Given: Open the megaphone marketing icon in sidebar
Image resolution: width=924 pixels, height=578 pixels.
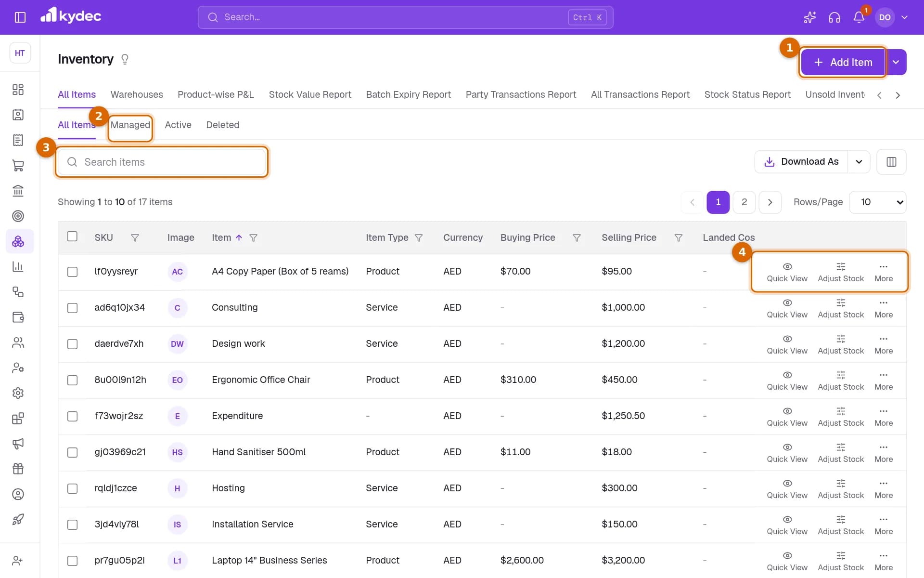Looking at the screenshot, I should click(18, 444).
